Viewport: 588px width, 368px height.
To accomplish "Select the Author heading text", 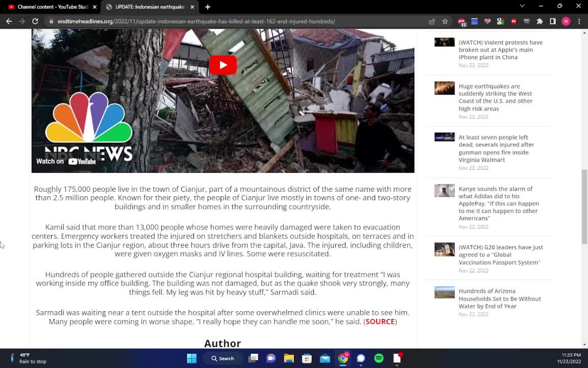I will [x=223, y=343].
